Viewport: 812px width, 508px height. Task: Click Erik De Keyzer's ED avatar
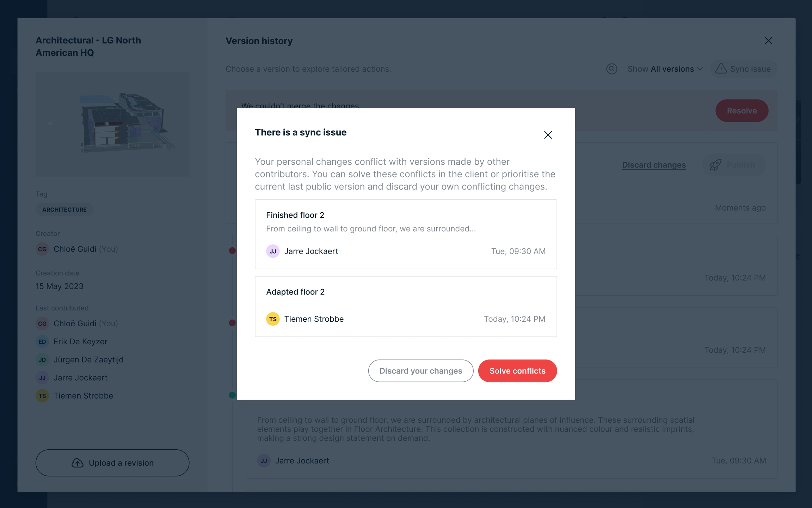(x=42, y=341)
